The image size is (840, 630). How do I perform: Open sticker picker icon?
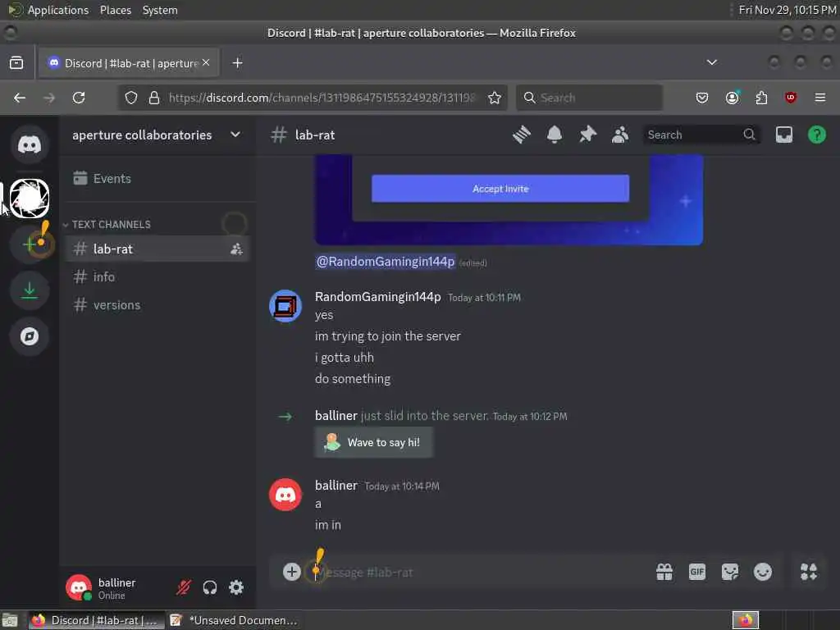pyautogui.click(x=730, y=572)
